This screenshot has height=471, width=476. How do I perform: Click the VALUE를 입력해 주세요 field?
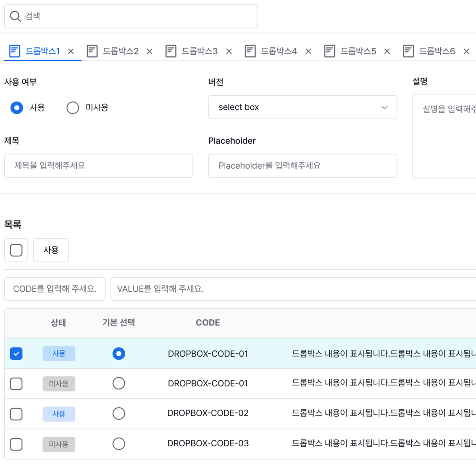pos(293,289)
